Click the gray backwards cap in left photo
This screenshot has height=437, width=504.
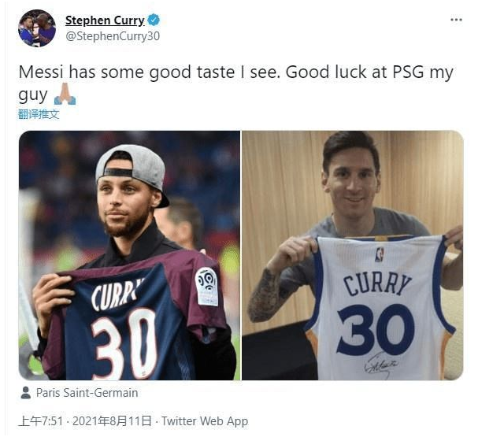point(135,169)
